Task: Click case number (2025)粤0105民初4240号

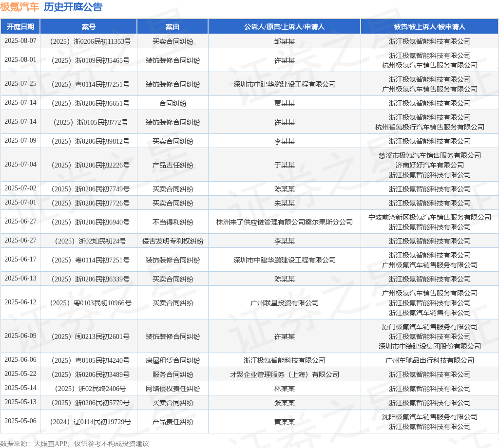Action: click(x=90, y=360)
